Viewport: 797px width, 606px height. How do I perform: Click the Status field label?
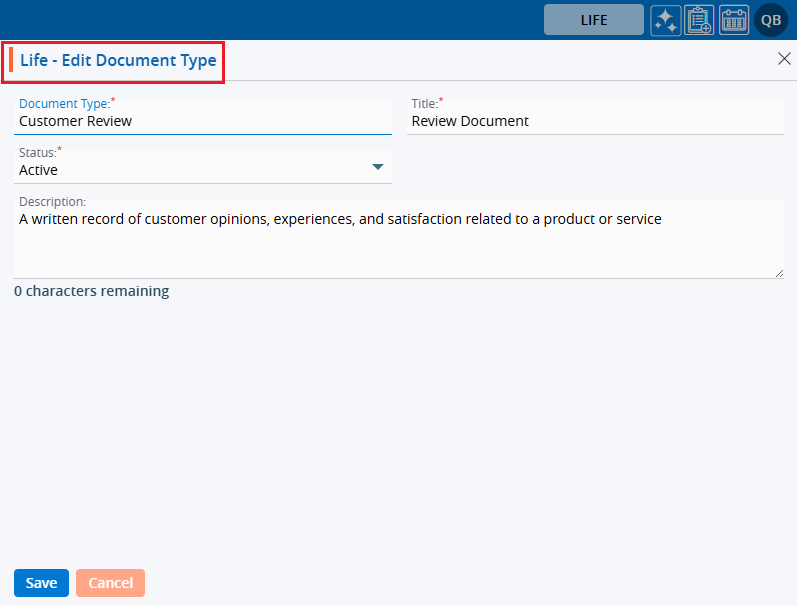[x=38, y=152]
